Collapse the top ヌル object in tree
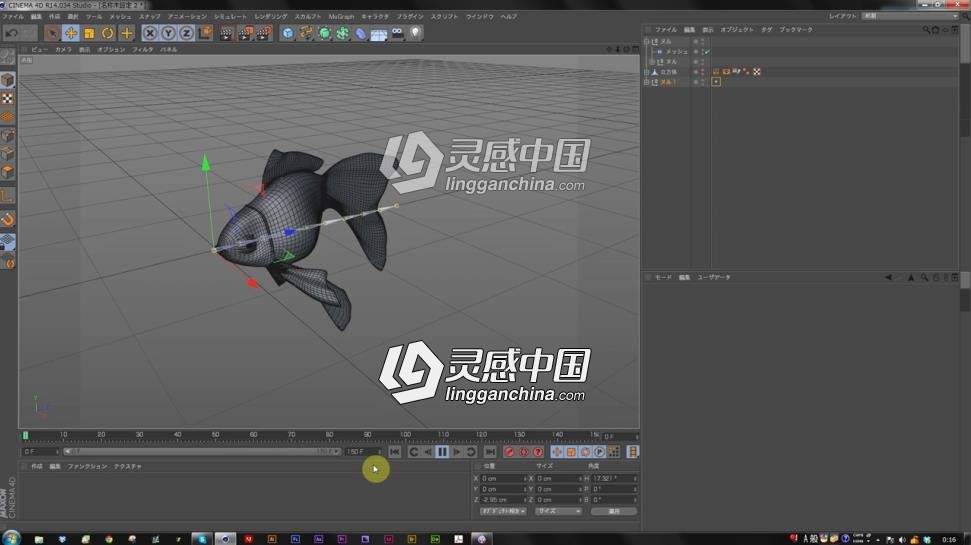The image size is (971, 545). coord(647,41)
